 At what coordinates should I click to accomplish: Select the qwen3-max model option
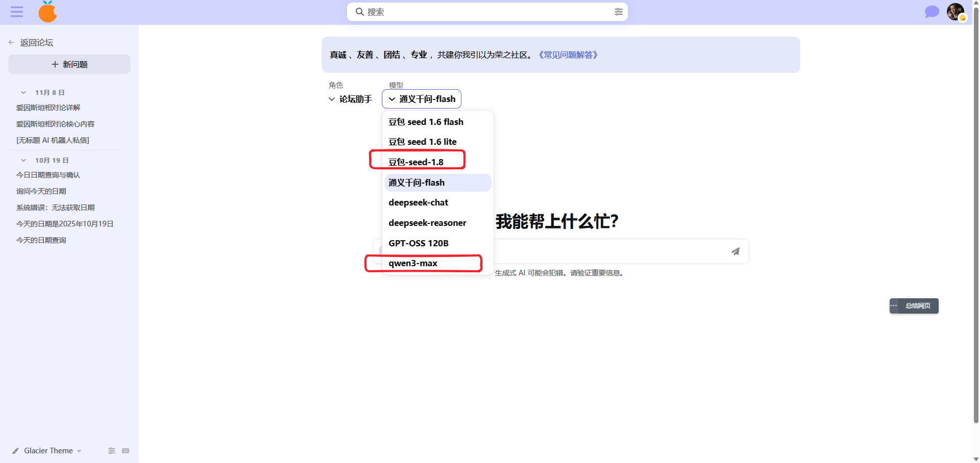pyautogui.click(x=413, y=263)
